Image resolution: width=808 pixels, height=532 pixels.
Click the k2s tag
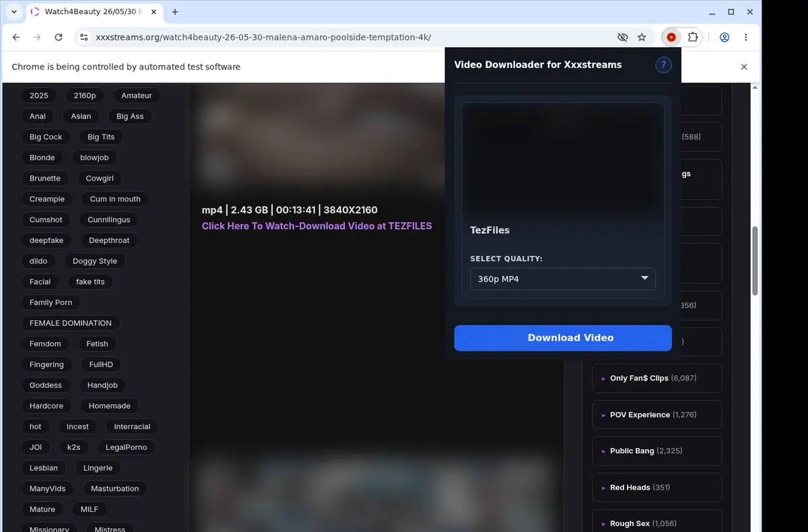tap(73, 447)
